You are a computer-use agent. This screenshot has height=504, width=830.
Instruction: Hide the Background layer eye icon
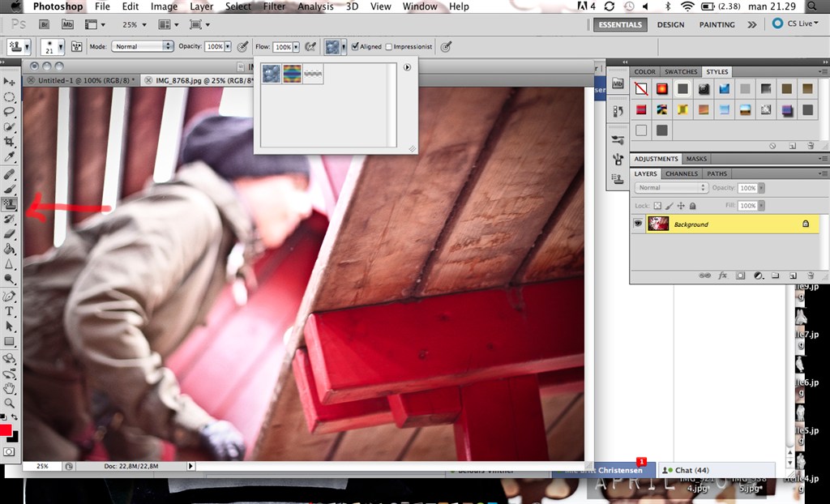pos(638,224)
